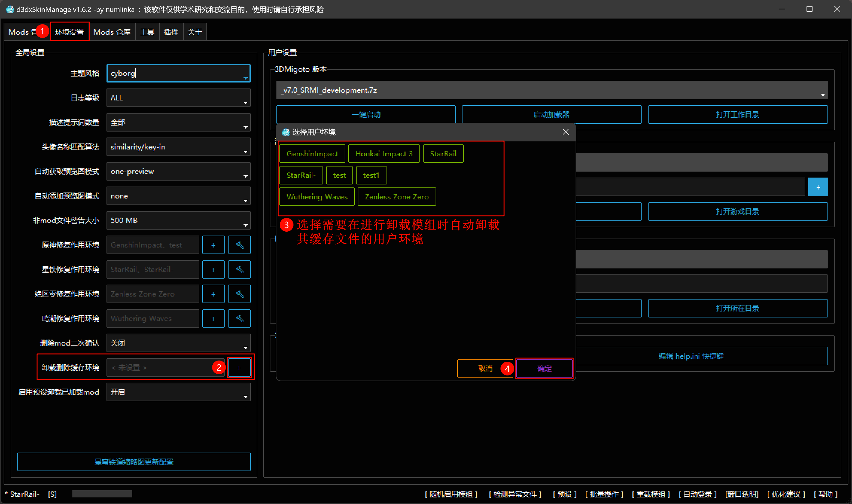Click the 一键启动 button
Image resolution: width=852 pixels, height=504 pixels.
click(366, 114)
